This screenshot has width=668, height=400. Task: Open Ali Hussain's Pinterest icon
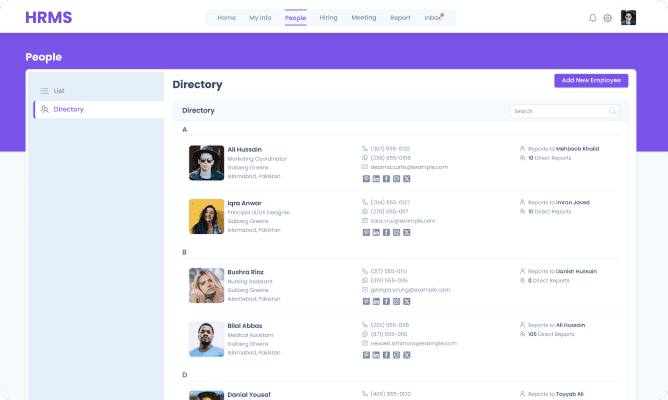click(x=366, y=177)
